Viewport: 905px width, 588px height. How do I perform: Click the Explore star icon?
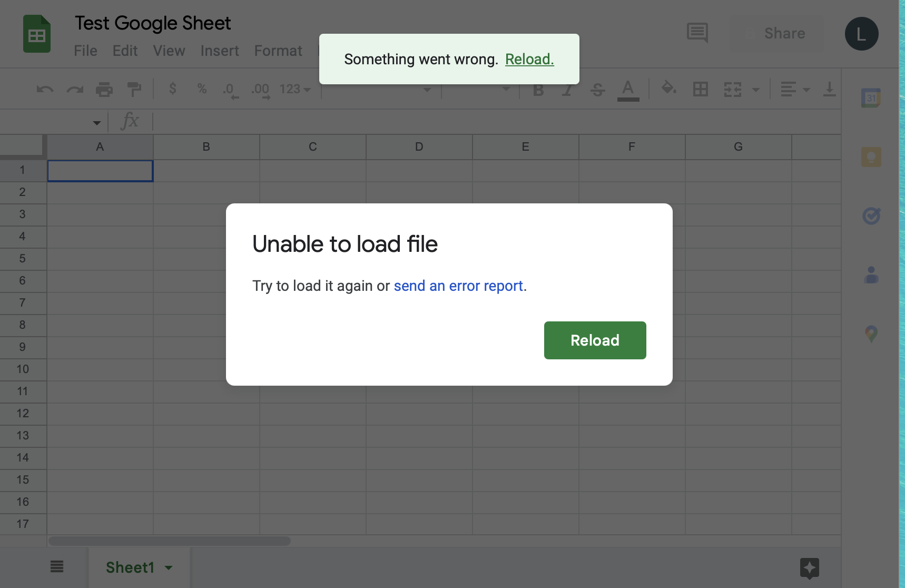click(x=809, y=568)
